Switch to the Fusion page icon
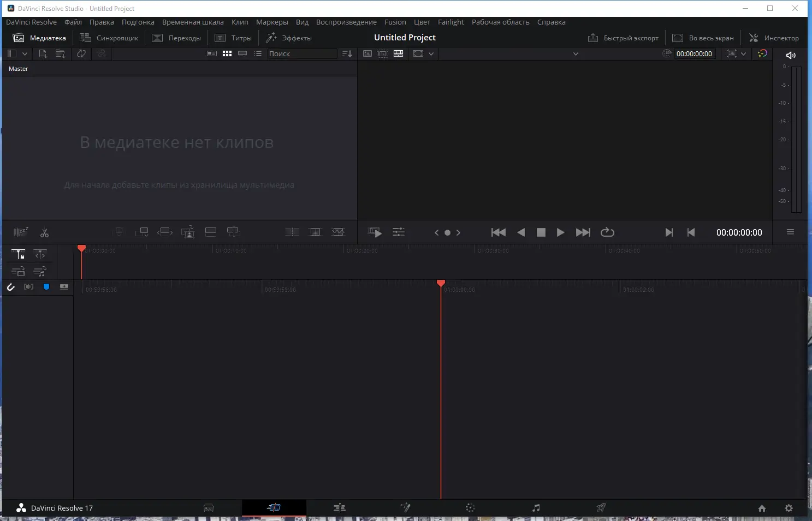This screenshot has height=521, width=812. tap(406, 508)
